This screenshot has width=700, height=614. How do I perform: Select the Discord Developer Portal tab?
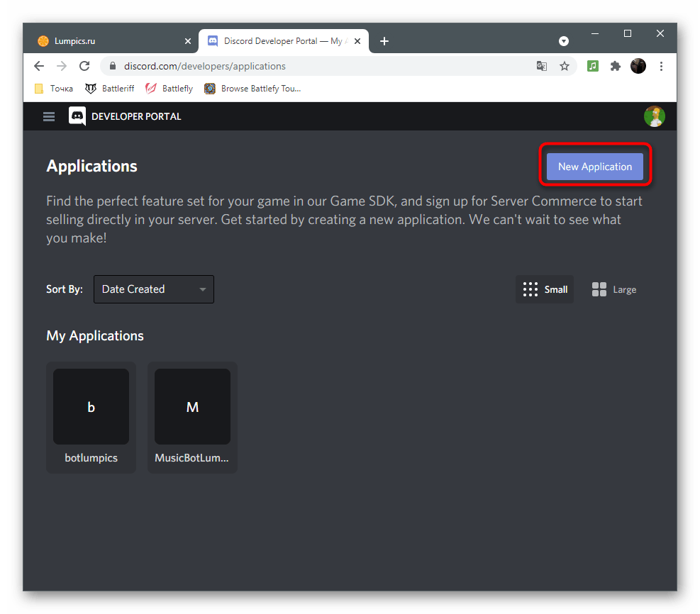click(x=277, y=40)
